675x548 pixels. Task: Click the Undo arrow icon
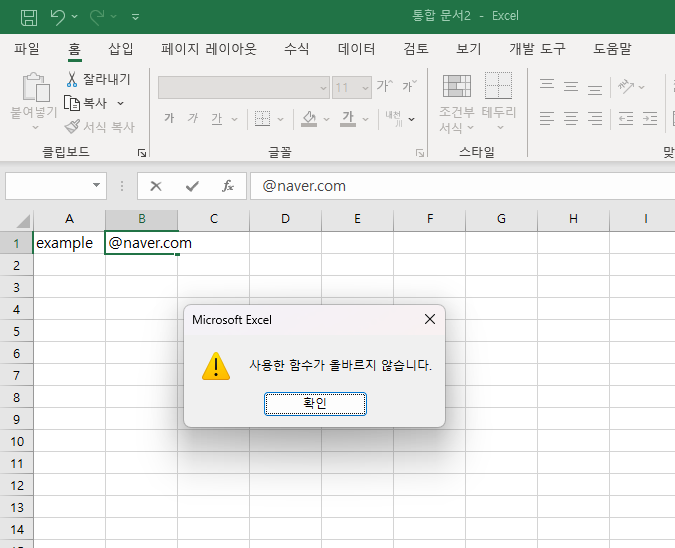[x=58, y=17]
